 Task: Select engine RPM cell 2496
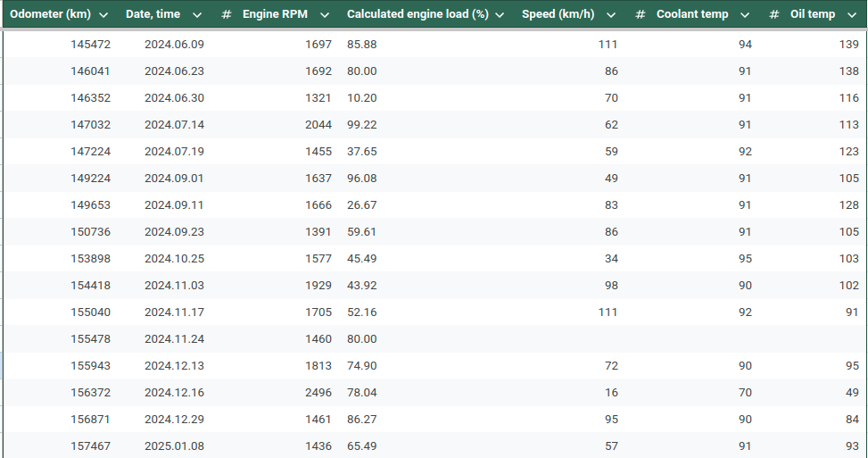tap(318, 393)
